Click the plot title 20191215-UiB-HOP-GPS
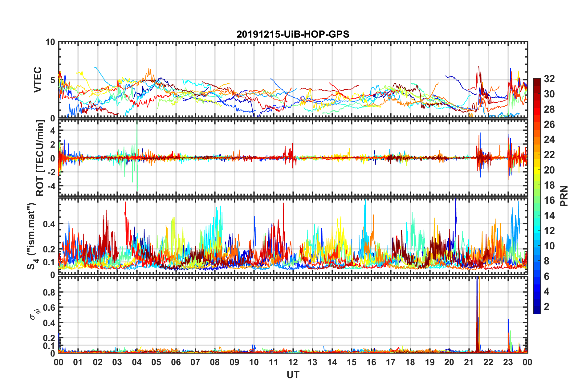 (293, 34)
